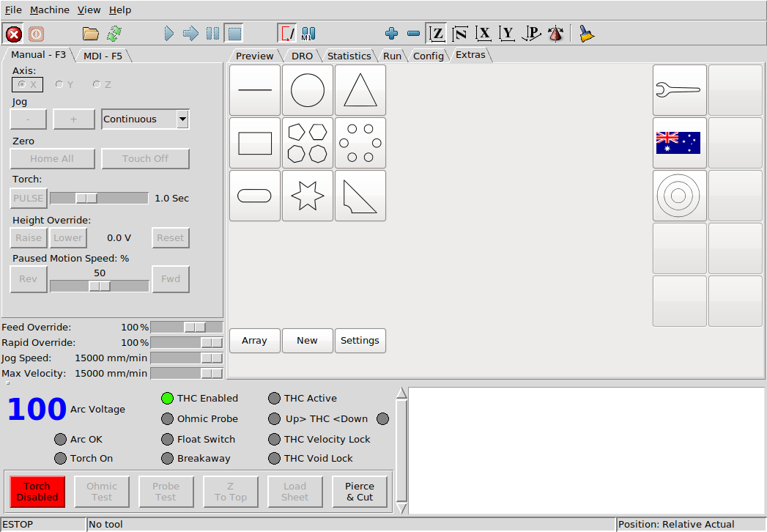
Task: Open the View menu
Action: pos(89,10)
